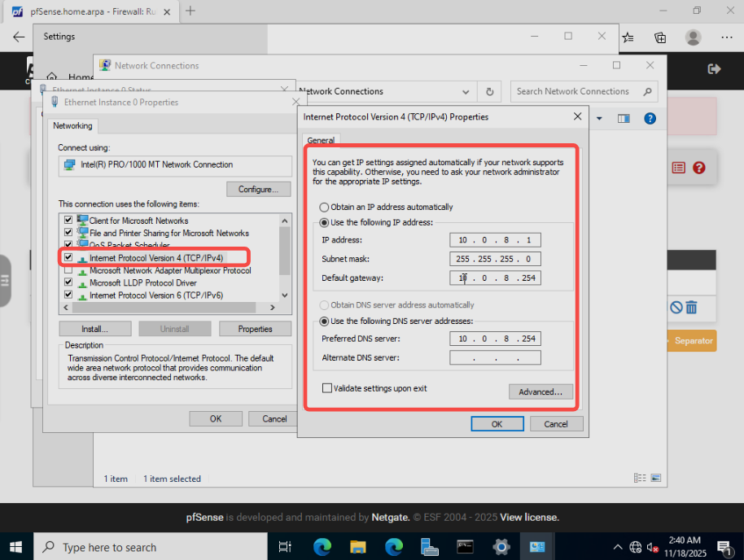Click the items list scroll down arrow
The width and height of the screenshot is (744, 560).
pyautogui.click(x=285, y=295)
